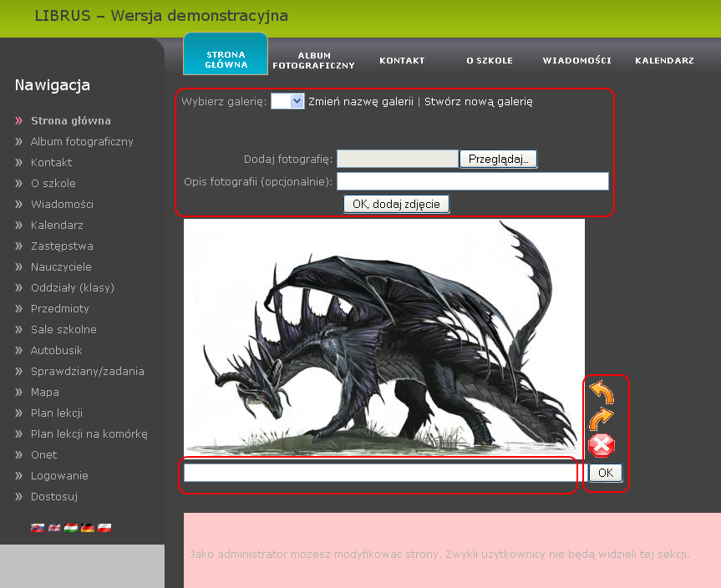This screenshot has width=721, height=588.
Task: Click the Przeglądaj... browse button
Action: pos(499,159)
